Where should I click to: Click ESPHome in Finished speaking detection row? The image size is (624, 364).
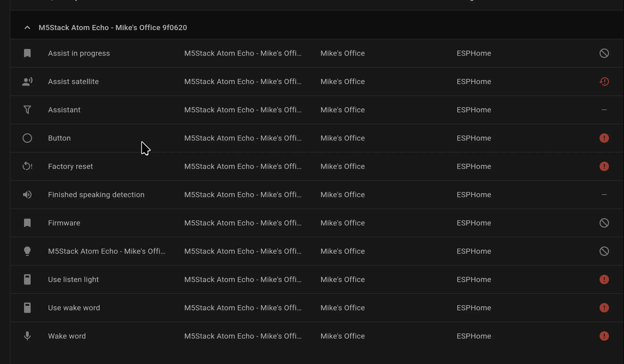474,195
